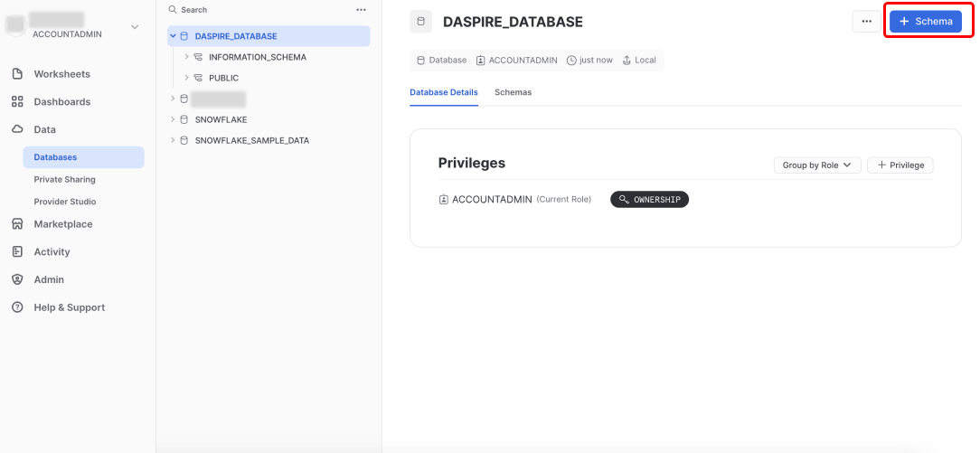The width and height of the screenshot is (980, 453).
Task: Click the Local label
Action: 645,61
